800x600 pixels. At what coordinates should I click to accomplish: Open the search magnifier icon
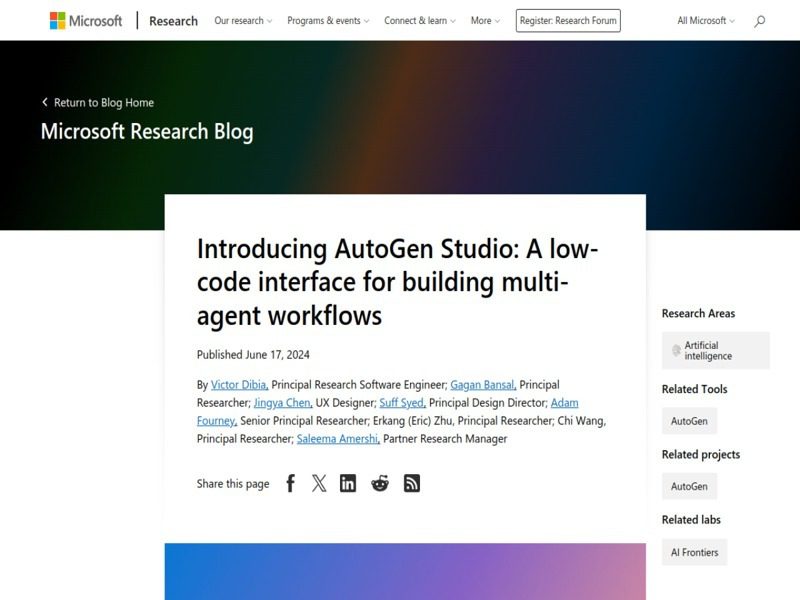(x=759, y=21)
